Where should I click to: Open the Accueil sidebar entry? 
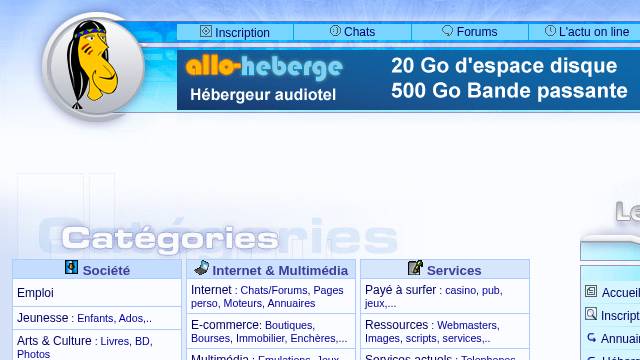(x=620, y=293)
